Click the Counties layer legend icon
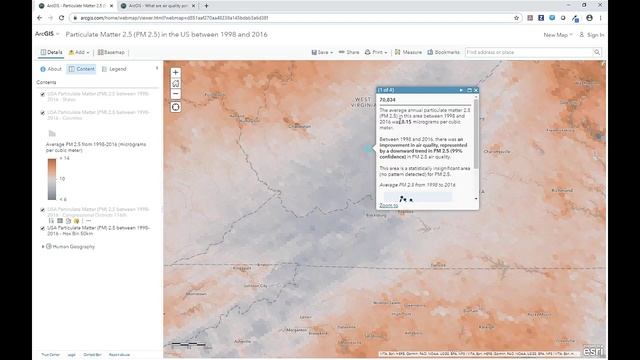Image resolution: width=640 pixels, height=360 pixels. pyautogui.click(x=52, y=133)
